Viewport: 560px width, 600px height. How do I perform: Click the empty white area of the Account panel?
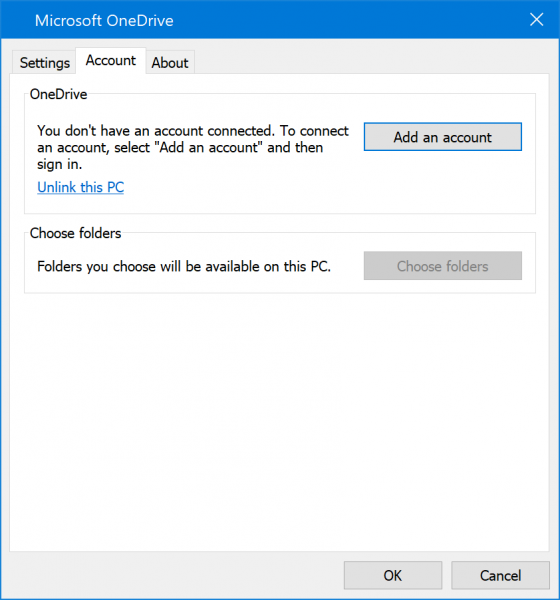[x=279, y=421]
